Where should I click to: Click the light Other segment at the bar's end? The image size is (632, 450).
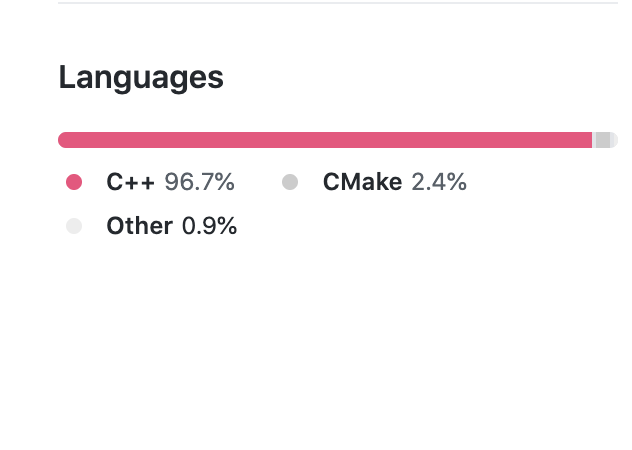click(x=614, y=140)
